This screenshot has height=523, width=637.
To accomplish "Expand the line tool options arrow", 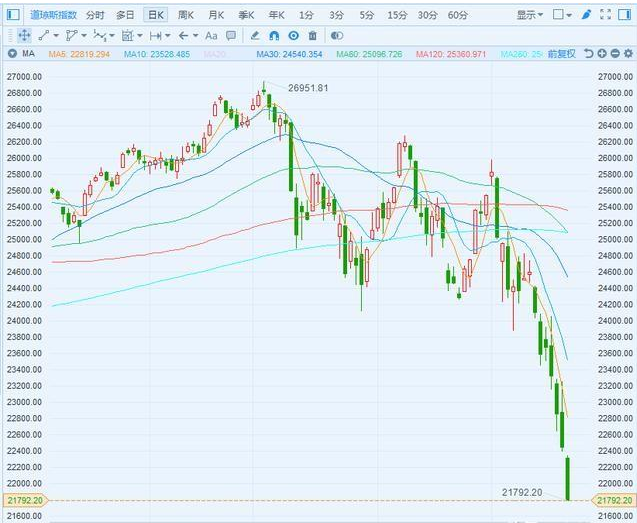I will [56, 36].
